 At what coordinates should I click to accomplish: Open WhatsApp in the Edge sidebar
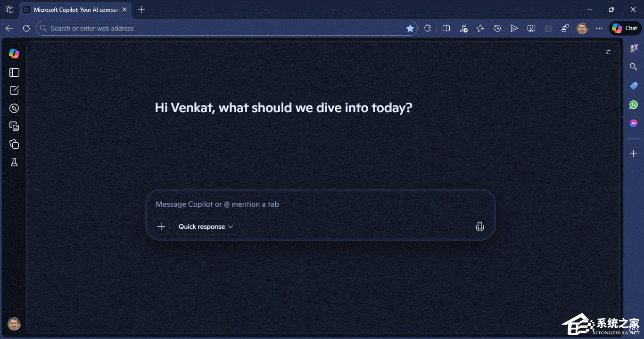pyautogui.click(x=634, y=105)
